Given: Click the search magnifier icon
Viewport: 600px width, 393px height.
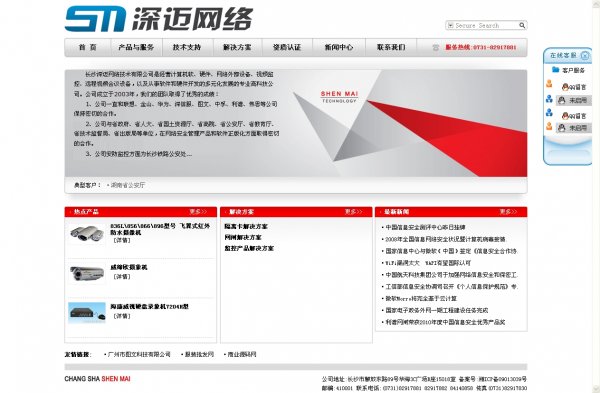Looking at the screenshot, I should pyautogui.click(x=522, y=25).
